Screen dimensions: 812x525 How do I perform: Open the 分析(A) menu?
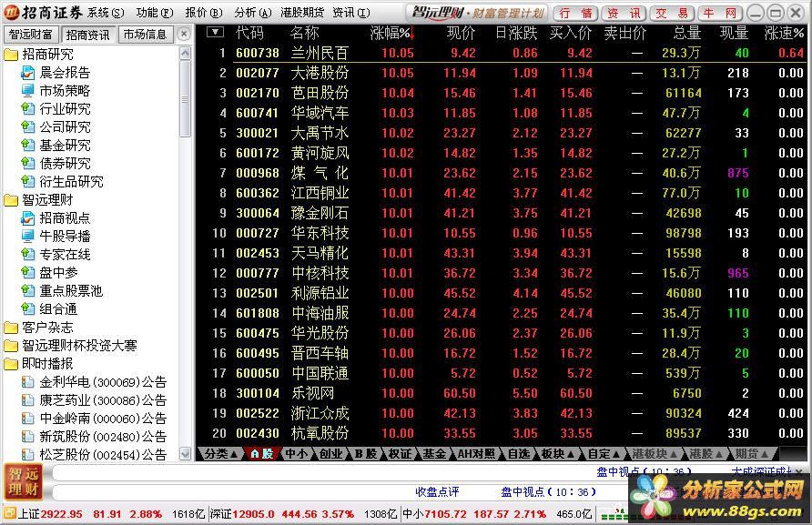[x=253, y=13]
